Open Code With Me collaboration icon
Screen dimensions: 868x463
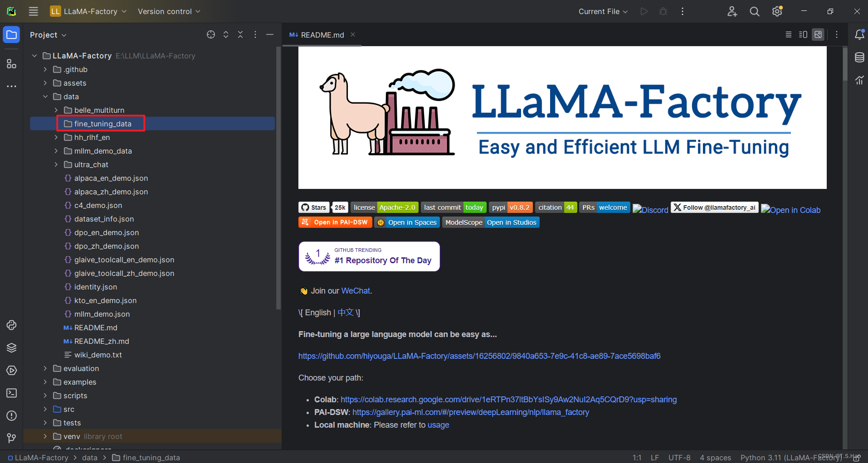pos(732,11)
